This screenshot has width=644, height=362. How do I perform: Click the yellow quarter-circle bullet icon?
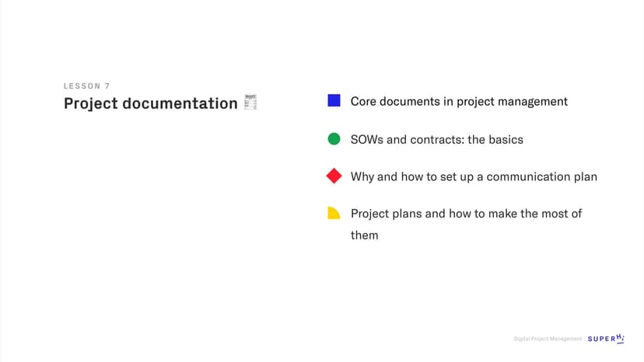tap(334, 213)
